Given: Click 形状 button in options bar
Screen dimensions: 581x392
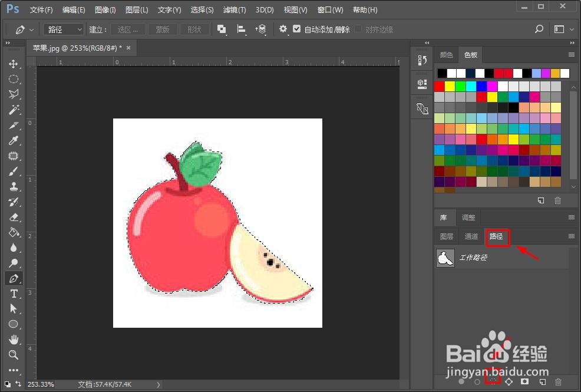Looking at the screenshot, I should point(194,29).
